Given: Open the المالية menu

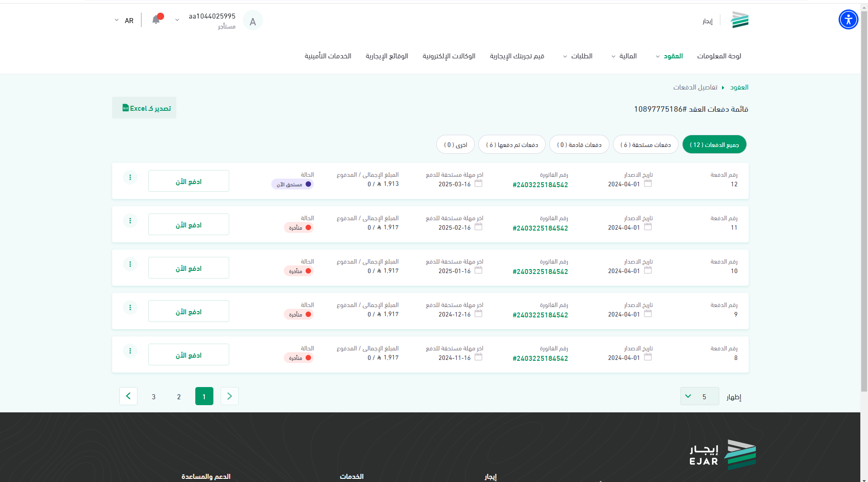Looking at the screenshot, I should coord(624,56).
